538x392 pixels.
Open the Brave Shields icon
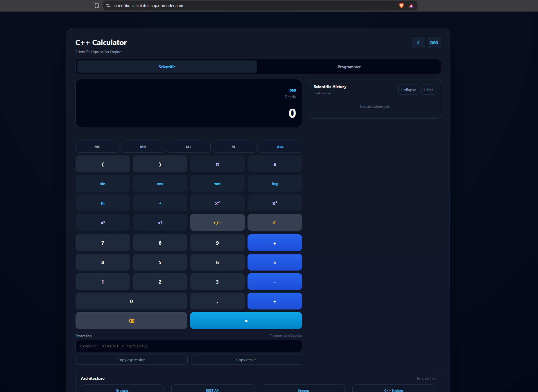(x=401, y=6)
